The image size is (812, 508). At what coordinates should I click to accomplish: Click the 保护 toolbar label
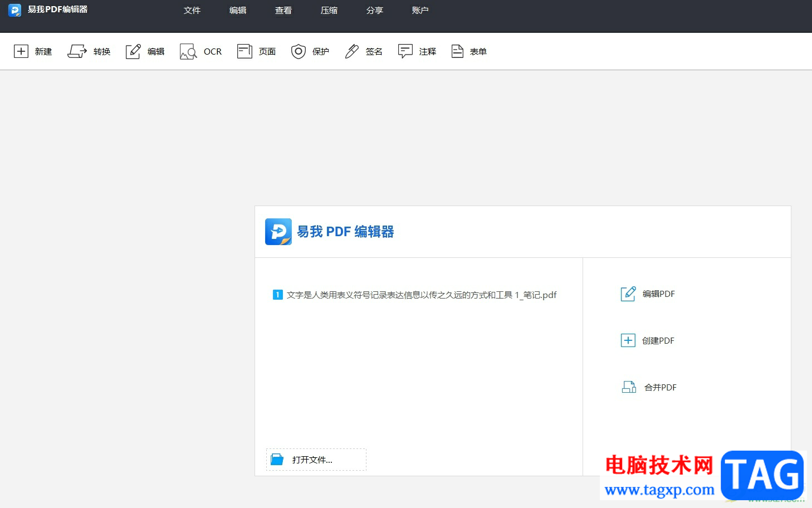(321, 52)
